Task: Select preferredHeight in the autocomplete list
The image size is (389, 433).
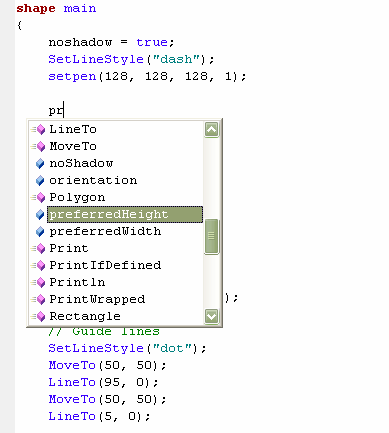Action: click(x=125, y=214)
